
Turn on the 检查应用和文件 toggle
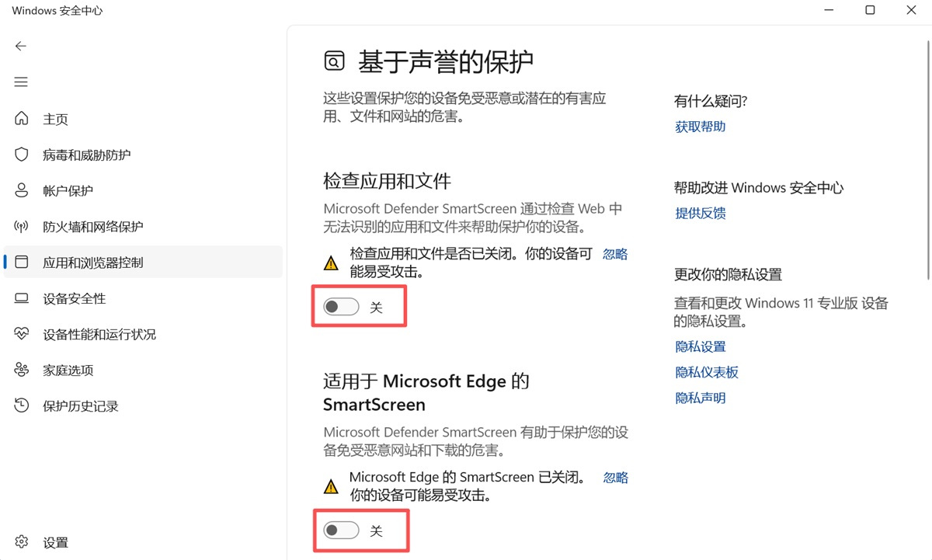coord(342,308)
